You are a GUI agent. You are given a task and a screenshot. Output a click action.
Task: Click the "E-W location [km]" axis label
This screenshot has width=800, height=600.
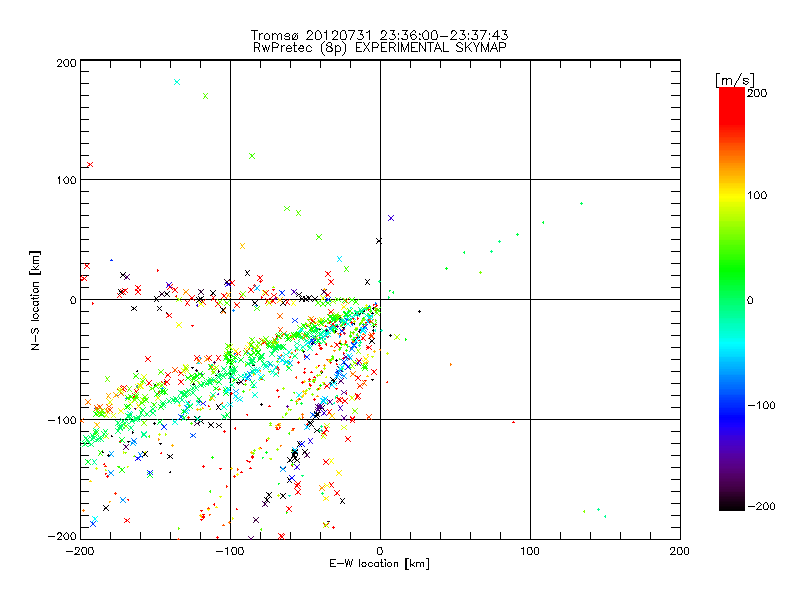tap(379, 563)
